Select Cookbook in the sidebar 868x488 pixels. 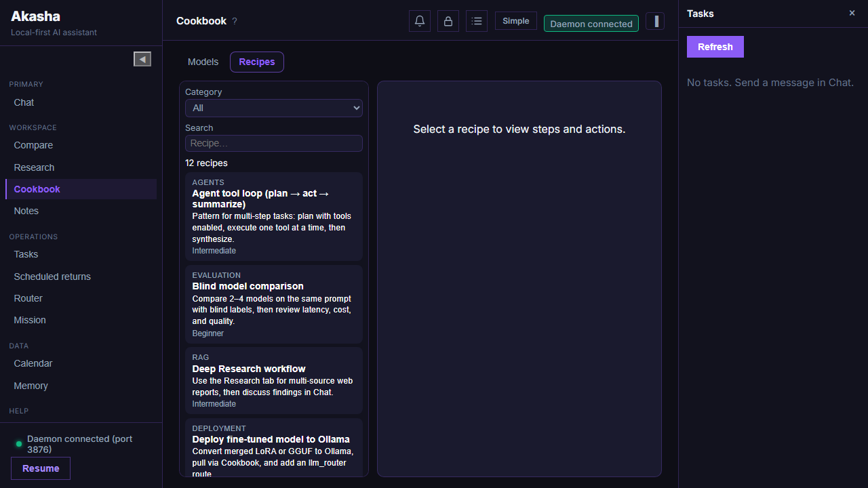81,189
